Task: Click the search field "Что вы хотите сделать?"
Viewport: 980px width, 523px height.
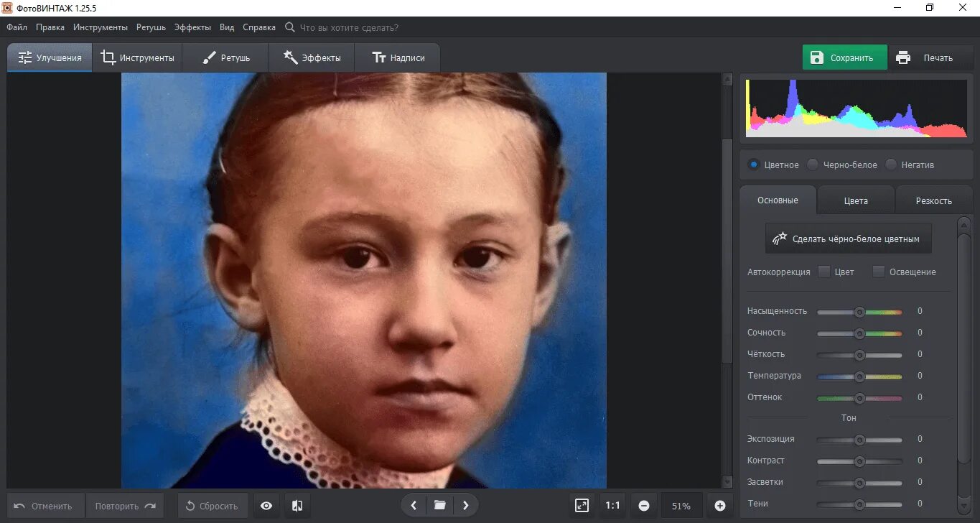Action: (349, 27)
